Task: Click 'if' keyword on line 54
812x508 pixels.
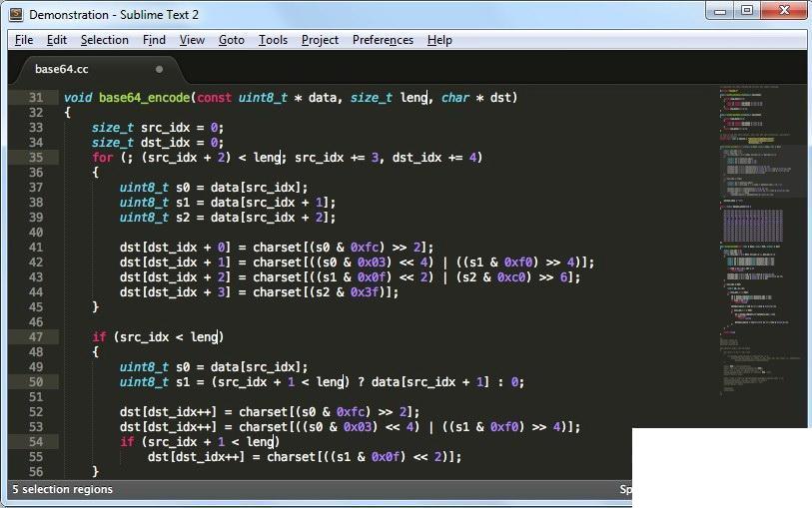Action: pyautogui.click(x=127, y=442)
